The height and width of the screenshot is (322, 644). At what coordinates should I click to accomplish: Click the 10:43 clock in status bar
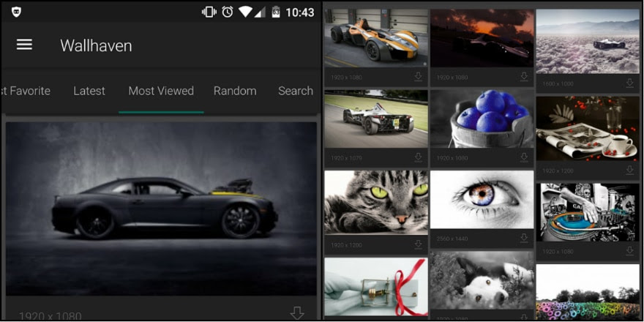pos(300,12)
